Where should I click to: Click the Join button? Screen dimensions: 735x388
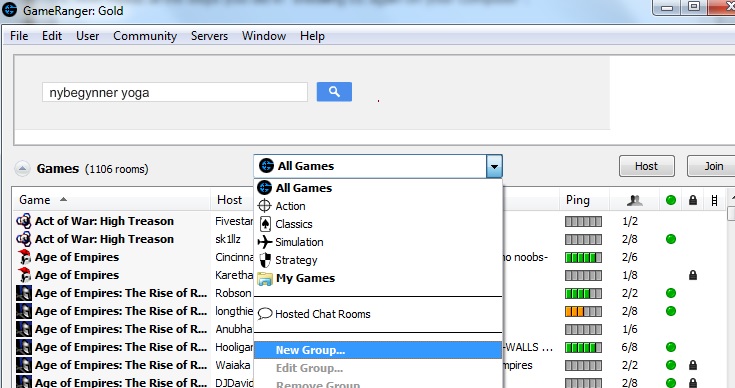point(713,166)
